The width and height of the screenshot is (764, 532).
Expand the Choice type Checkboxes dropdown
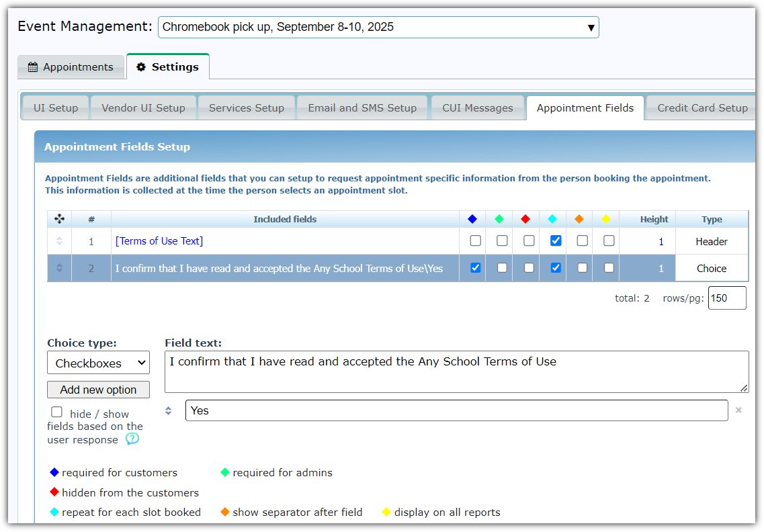pyautogui.click(x=98, y=363)
